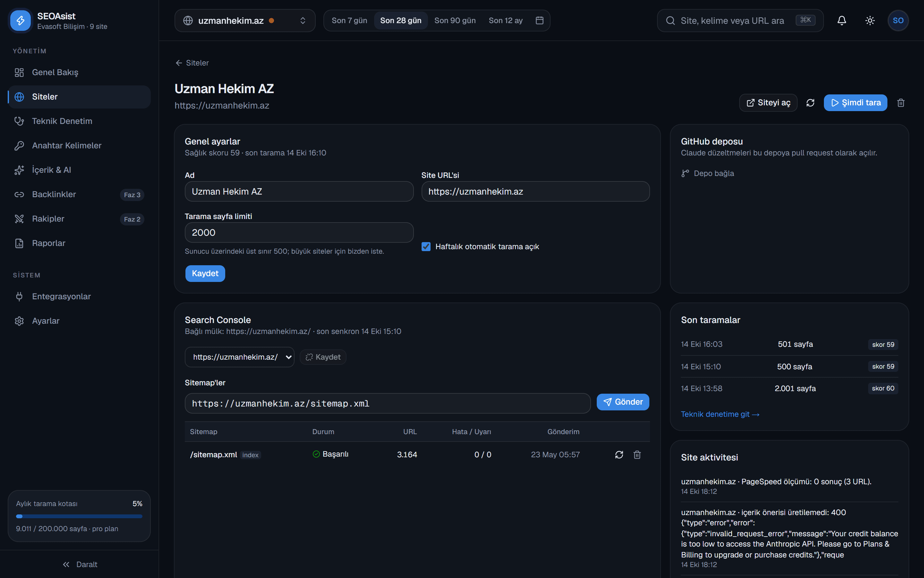Open the SO user avatar menu

pyautogui.click(x=898, y=20)
